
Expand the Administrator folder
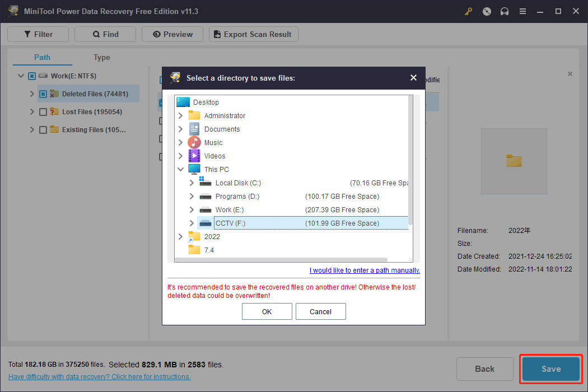(x=180, y=115)
